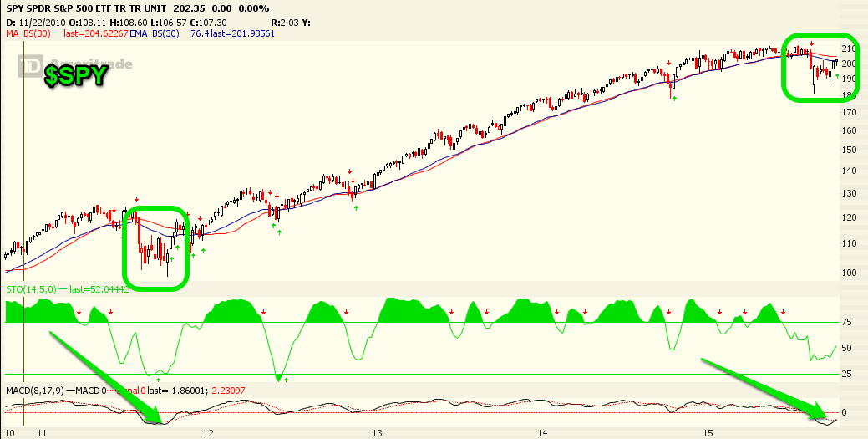Screen dimensions: 868x439
Task: Click the EMA_BS(30) legend entry
Action: point(201,33)
